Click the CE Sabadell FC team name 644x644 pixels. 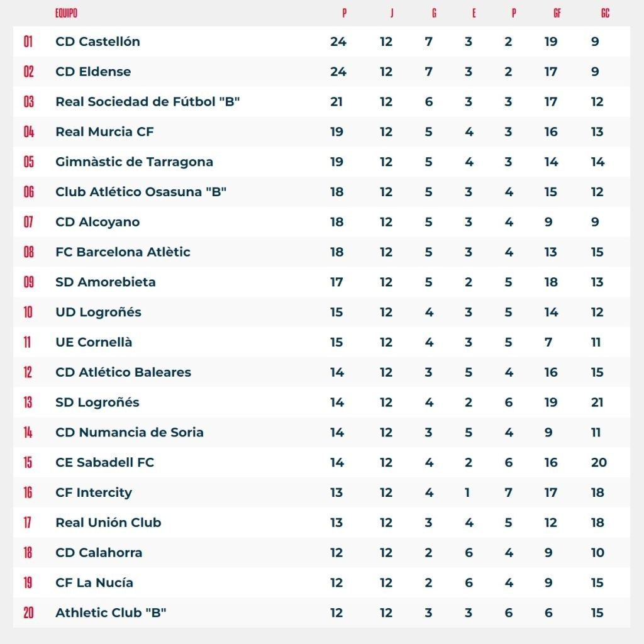(x=104, y=463)
